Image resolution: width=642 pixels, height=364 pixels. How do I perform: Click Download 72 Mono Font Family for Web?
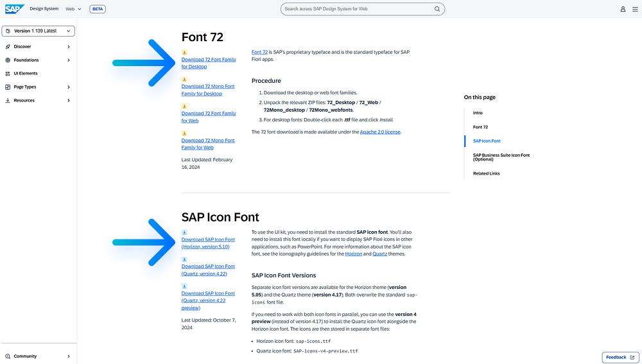[x=208, y=144]
